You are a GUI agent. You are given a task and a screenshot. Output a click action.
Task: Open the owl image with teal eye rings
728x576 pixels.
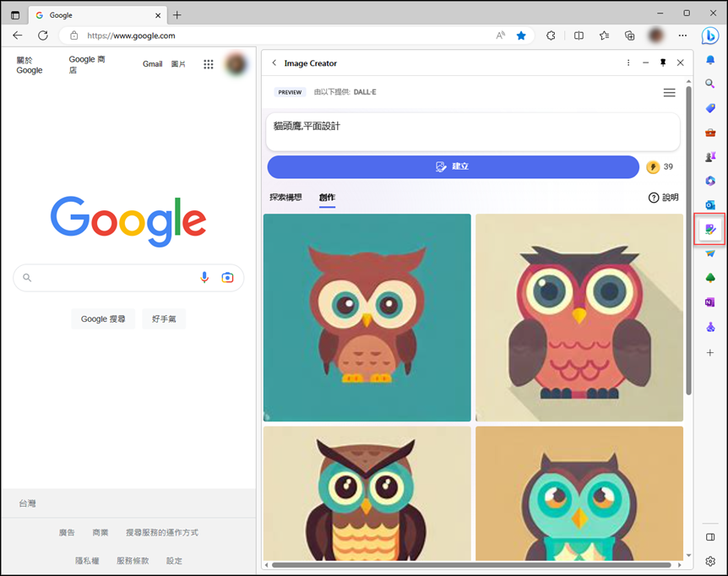(367, 493)
